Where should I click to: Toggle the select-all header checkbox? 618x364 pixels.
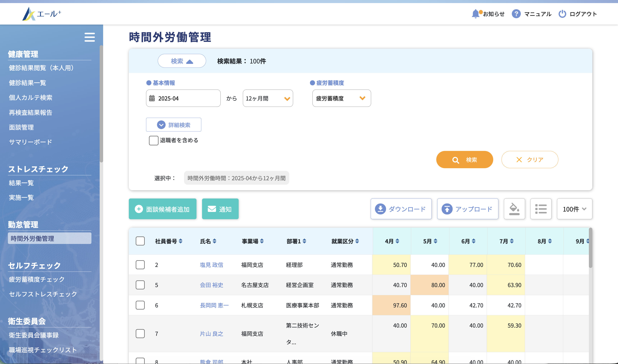[140, 241]
